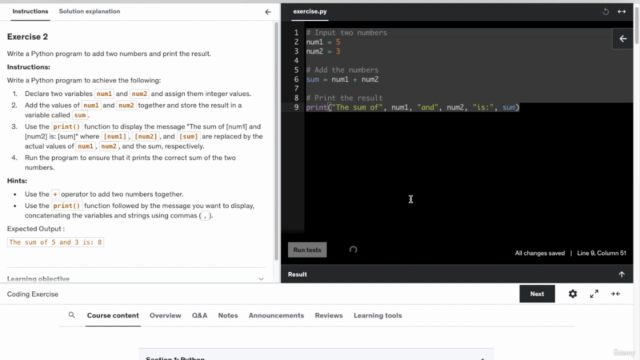Switch to the Instructions tab

pos(30,11)
